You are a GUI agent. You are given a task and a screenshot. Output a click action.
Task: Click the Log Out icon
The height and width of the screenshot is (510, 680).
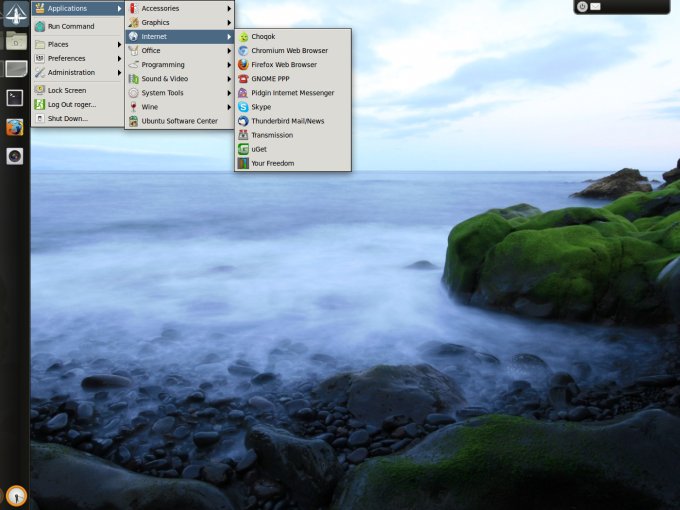pyautogui.click(x=39, y=105)
